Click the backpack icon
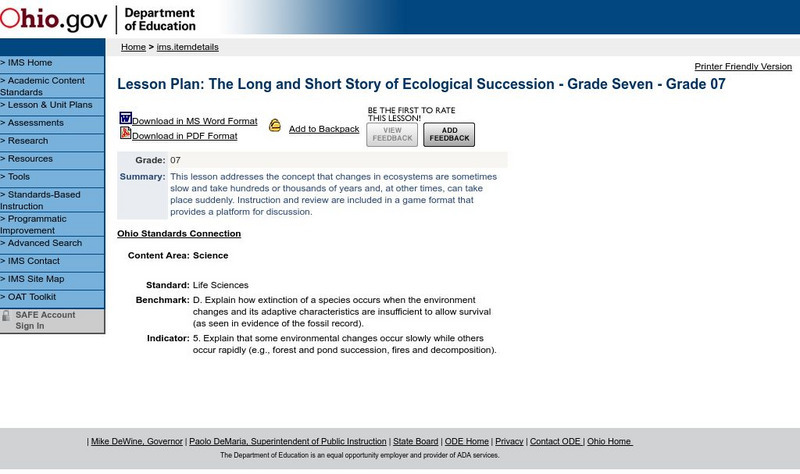Viewport: 800px width, 474px height. 275,126
